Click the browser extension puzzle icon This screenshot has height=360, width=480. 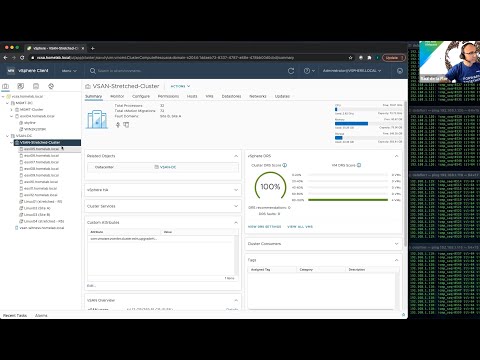369,58
